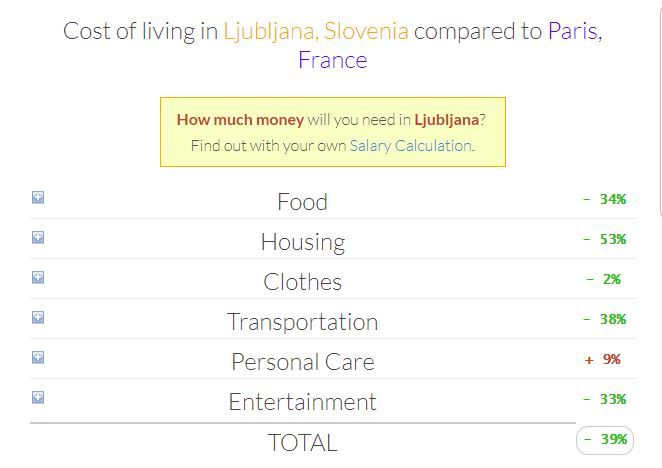Image resolution: width=662 pixels, height=468 pixels.
Task: Click the page scrollbar at right edge
Action: [660, 112]
